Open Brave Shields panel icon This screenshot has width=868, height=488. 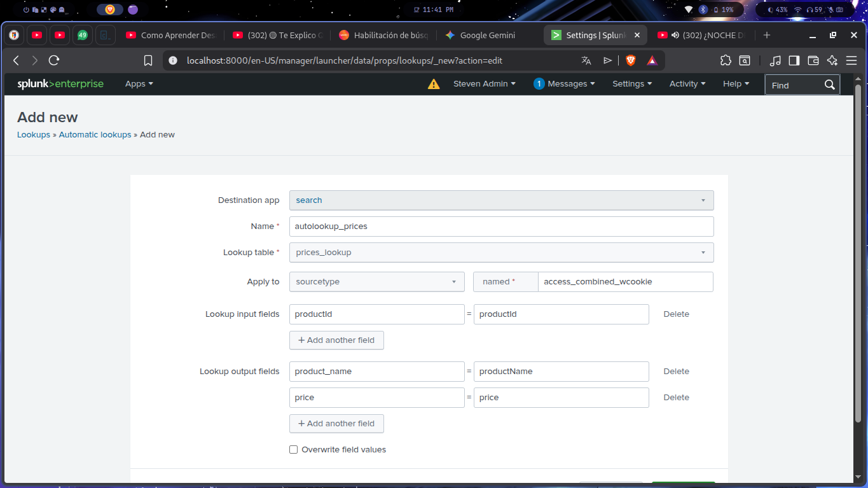click(630, 60)
